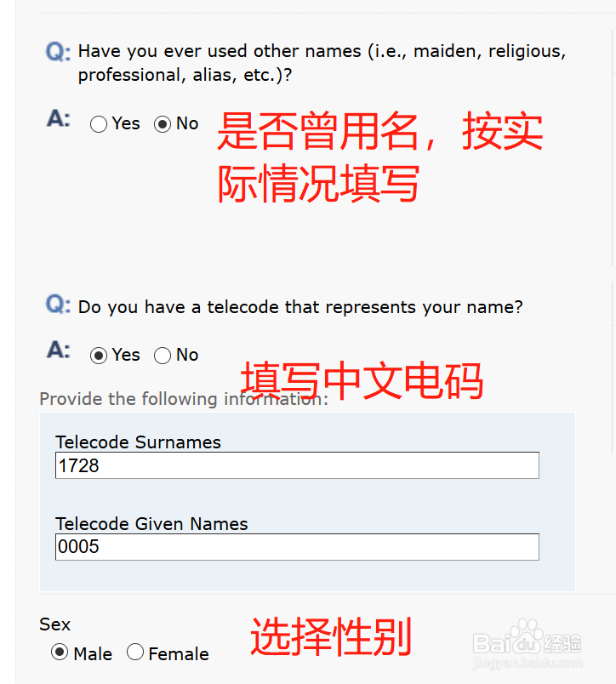Select Yes for ever used other names
Screen dimensions: 616x684
[x=98, y=124]
